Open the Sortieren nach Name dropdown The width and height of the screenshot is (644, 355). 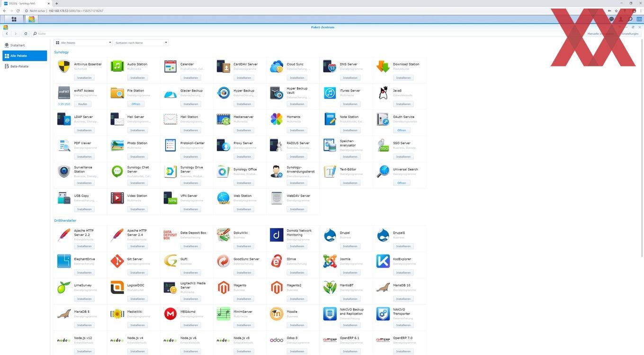pyautogui.click(x=141, y=43)
